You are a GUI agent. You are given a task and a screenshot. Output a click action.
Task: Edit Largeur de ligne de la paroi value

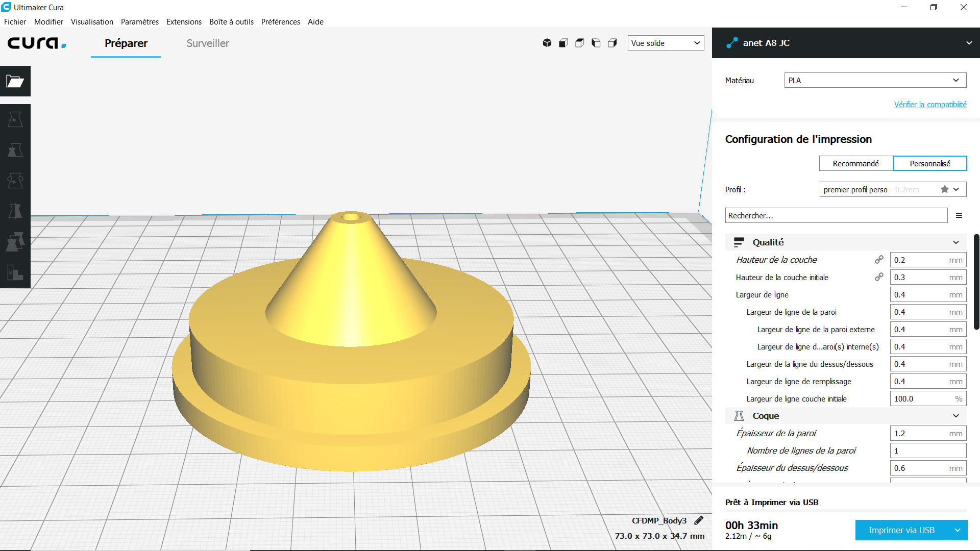pyautogui.click(x=928, y=312)
